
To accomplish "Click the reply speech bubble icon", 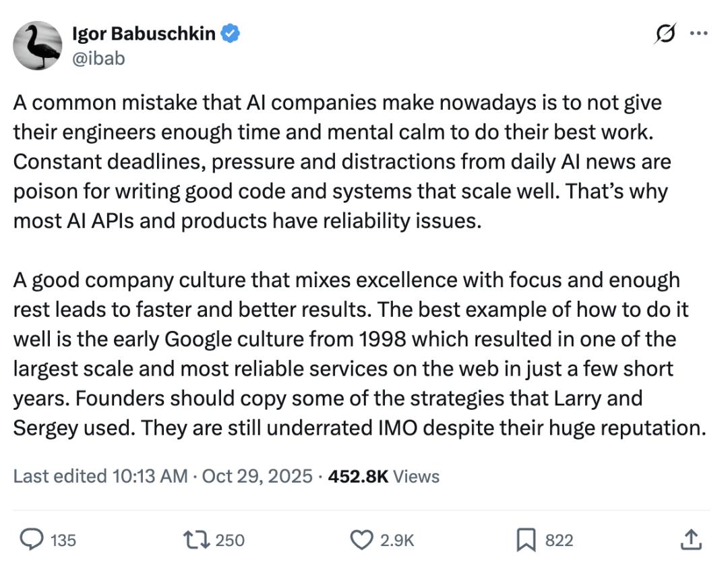I will click(30, 539).
